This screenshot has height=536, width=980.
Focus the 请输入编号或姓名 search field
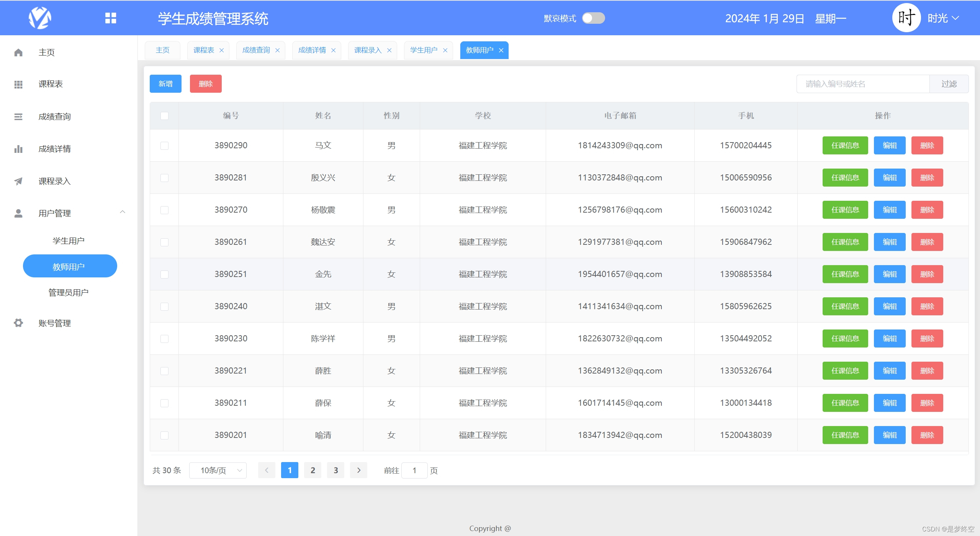[x=863, y=84]
